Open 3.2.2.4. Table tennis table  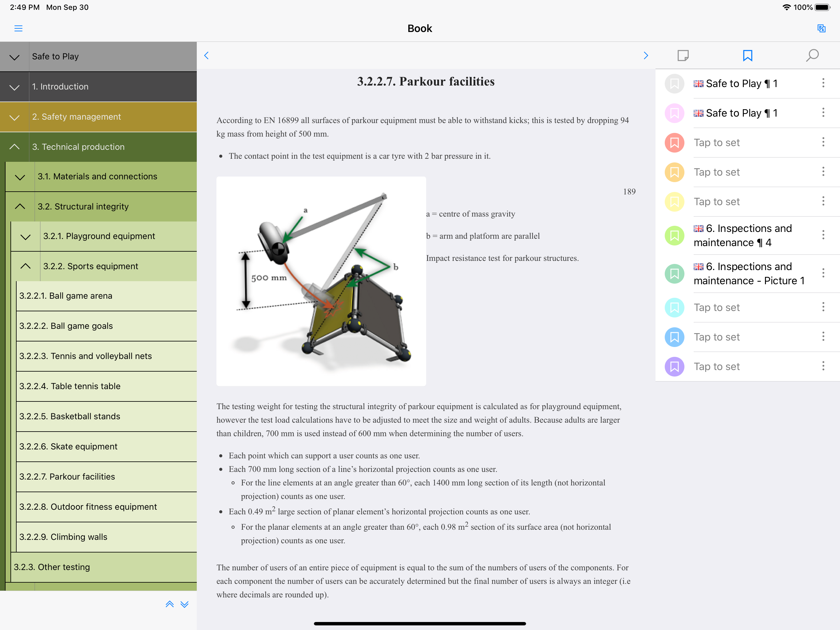tap(107, 386)
